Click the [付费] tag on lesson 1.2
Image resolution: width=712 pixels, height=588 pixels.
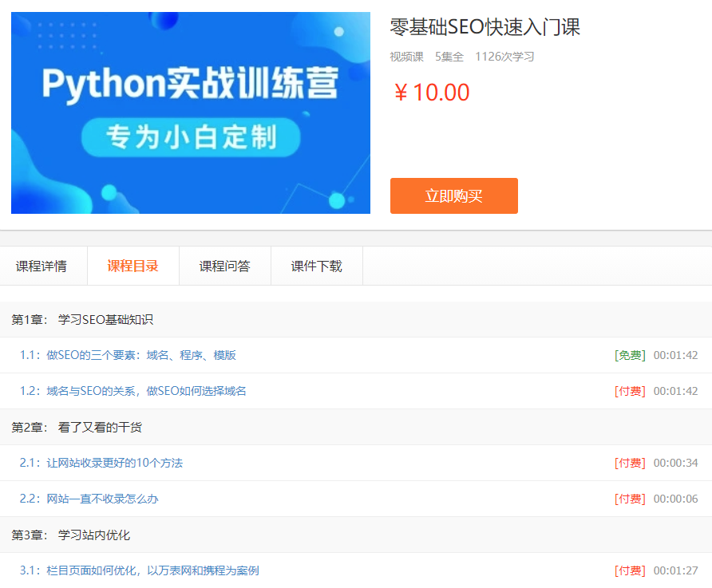(x=630, y=391)
